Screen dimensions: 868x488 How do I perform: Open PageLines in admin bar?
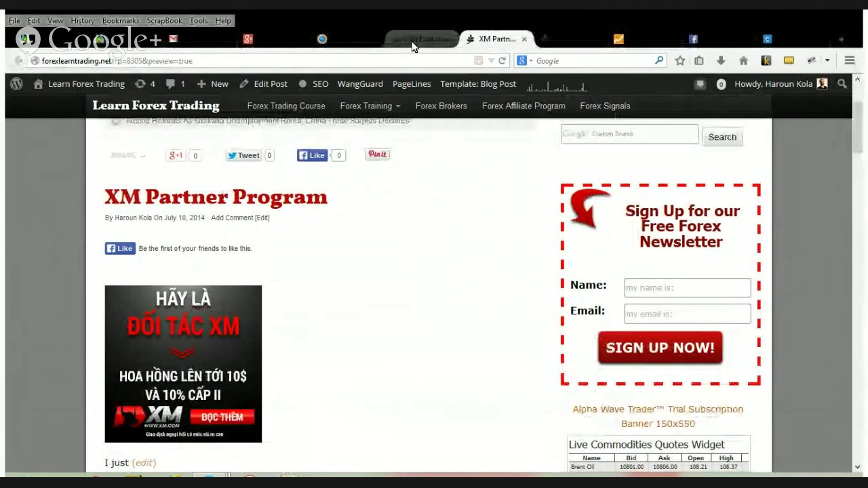click(x=412, y=84)
